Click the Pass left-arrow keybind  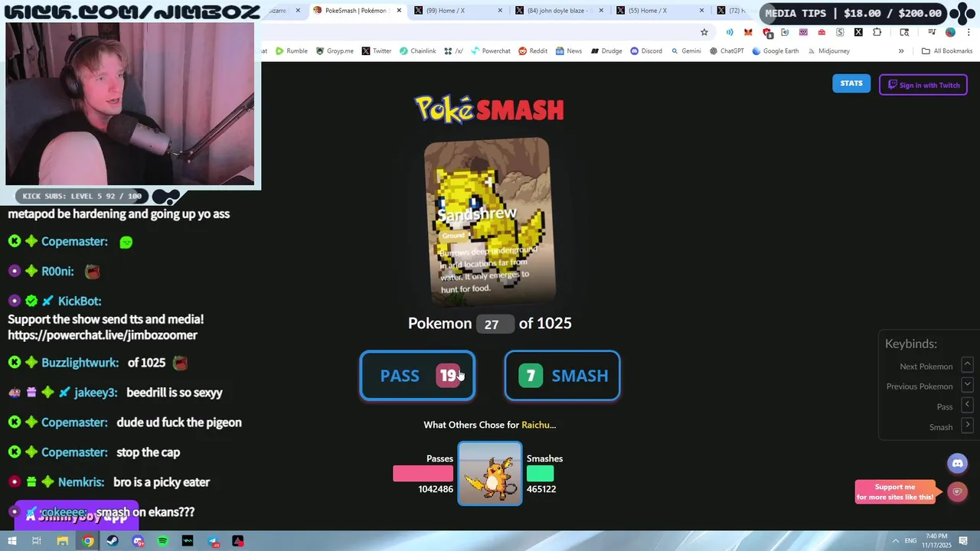point(967,405)
